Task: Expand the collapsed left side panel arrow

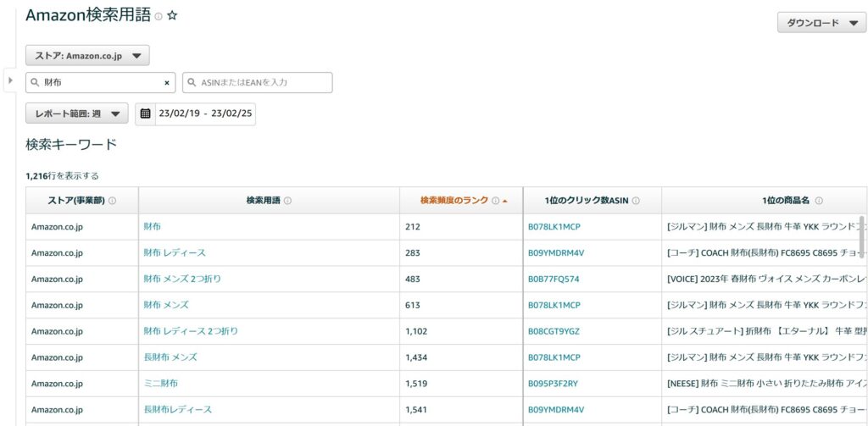Action: pyautogui.click(x=10, y=80)
